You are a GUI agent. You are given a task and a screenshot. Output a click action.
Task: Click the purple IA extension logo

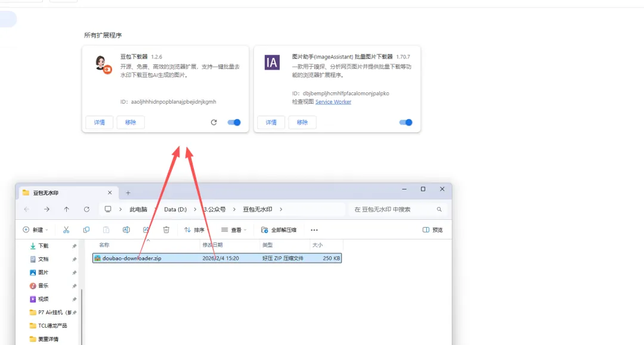[x=272, y=63]
